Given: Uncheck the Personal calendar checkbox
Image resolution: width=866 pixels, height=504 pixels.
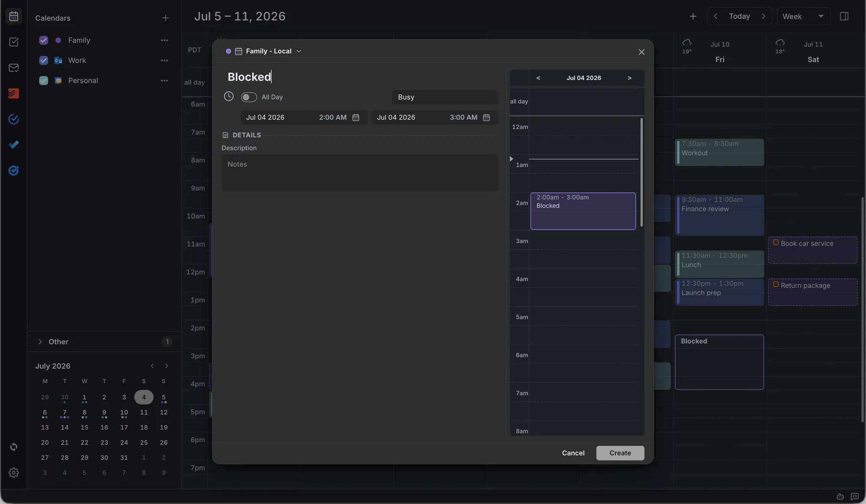Looking at the screenshot, I should [43, 80].
